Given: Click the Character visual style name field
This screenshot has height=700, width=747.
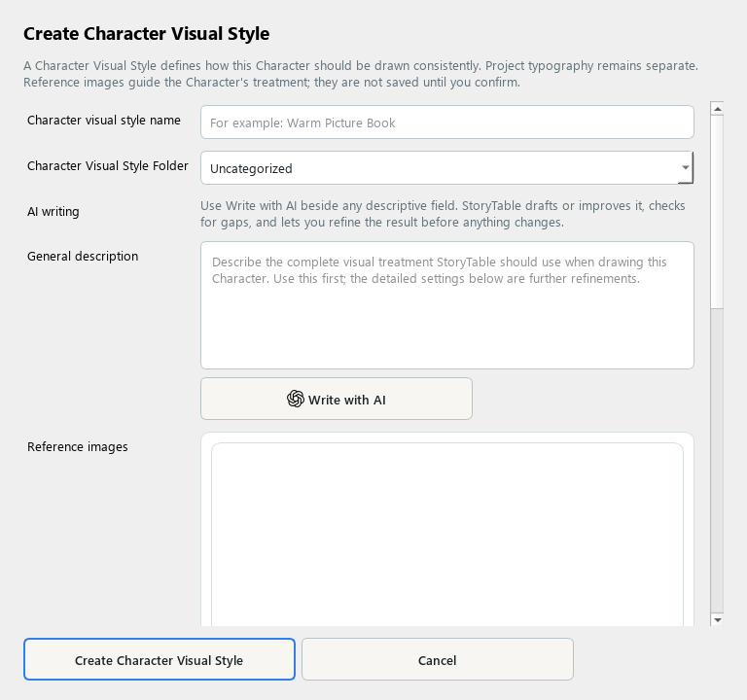Looking at the screenshot, I should coord(446,122).
